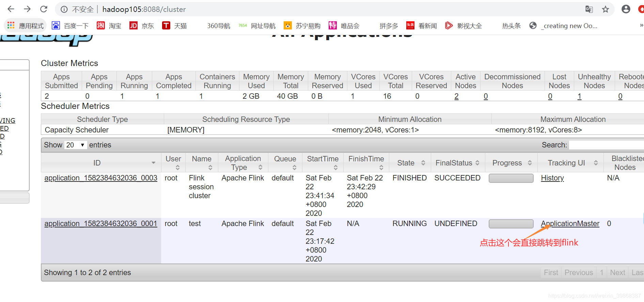
Task: Click the progress bar of the test application
Action: tap(511, 224)
